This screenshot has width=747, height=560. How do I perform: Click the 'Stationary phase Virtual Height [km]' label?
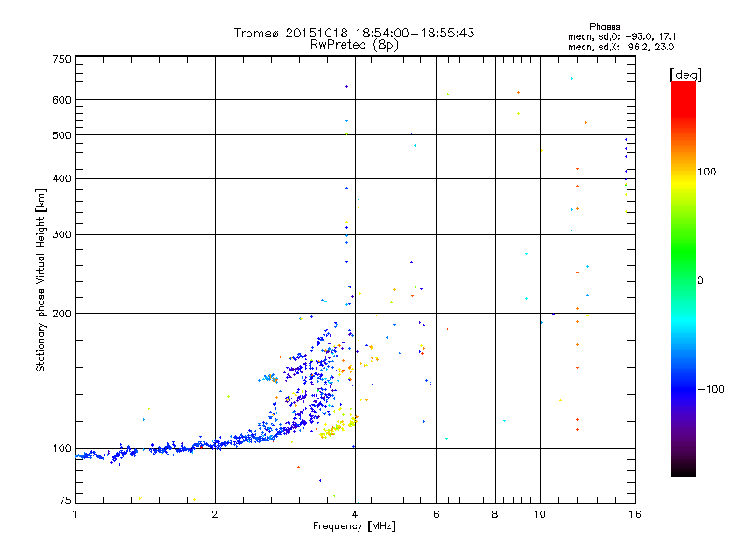pos(41,280)
